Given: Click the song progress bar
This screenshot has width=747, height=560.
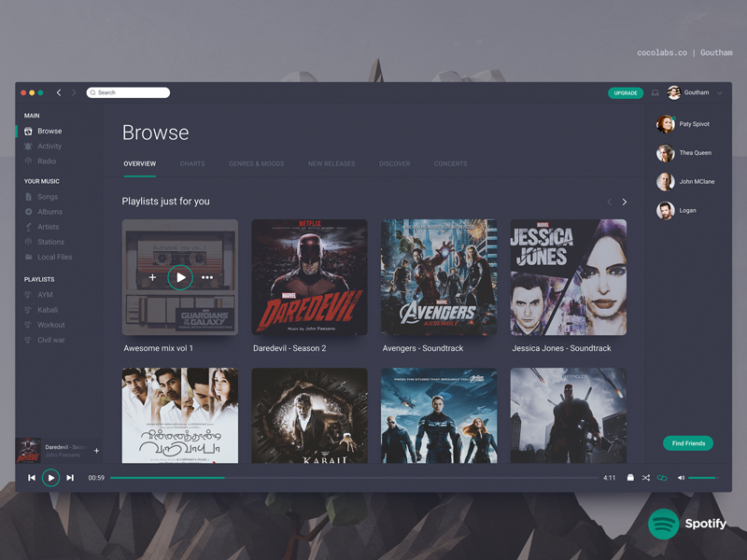Looking at the screenshot, I should tap(355, 478).
